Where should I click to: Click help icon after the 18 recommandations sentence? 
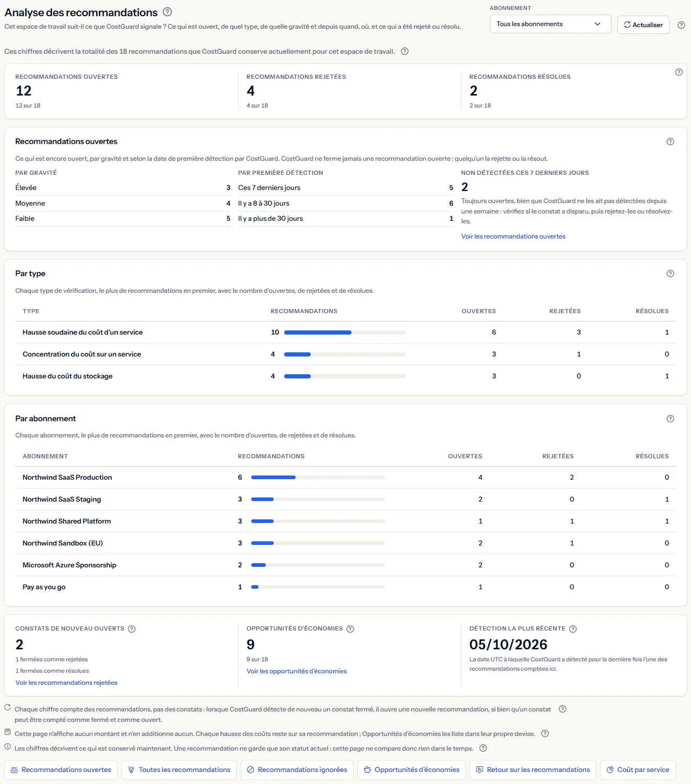(405, 51)
